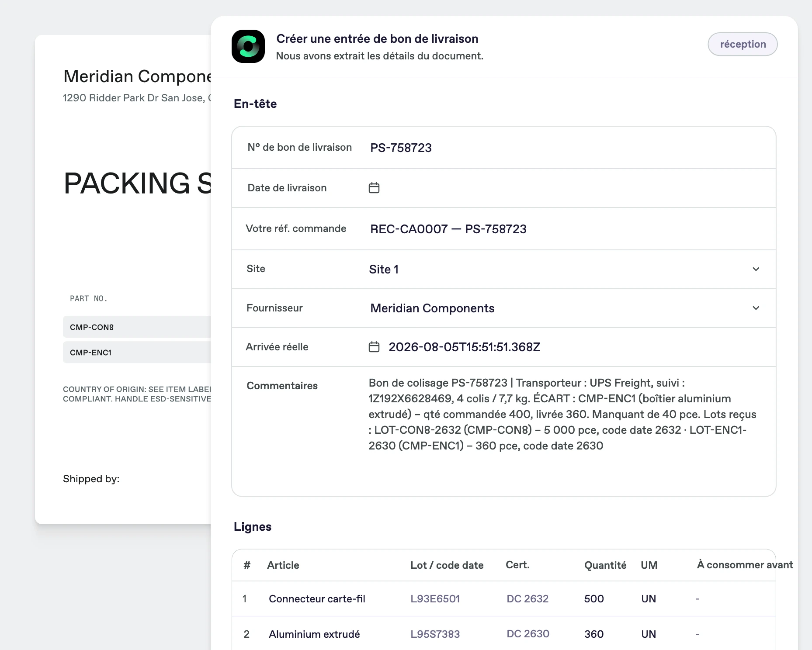This screenshot has height=650, width=812.
Task: Click the Aluminium extrudé article cell
Action: click(x=314, y=634)
